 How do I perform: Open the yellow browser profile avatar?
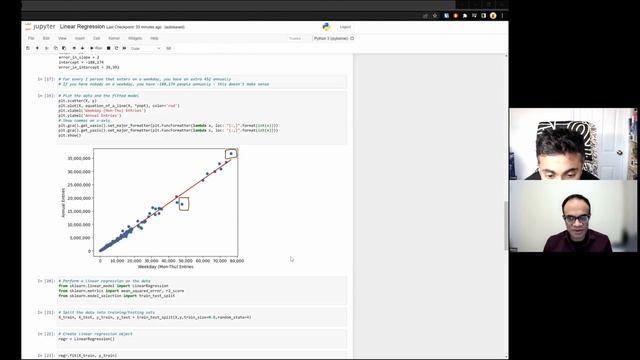point(493,16)
